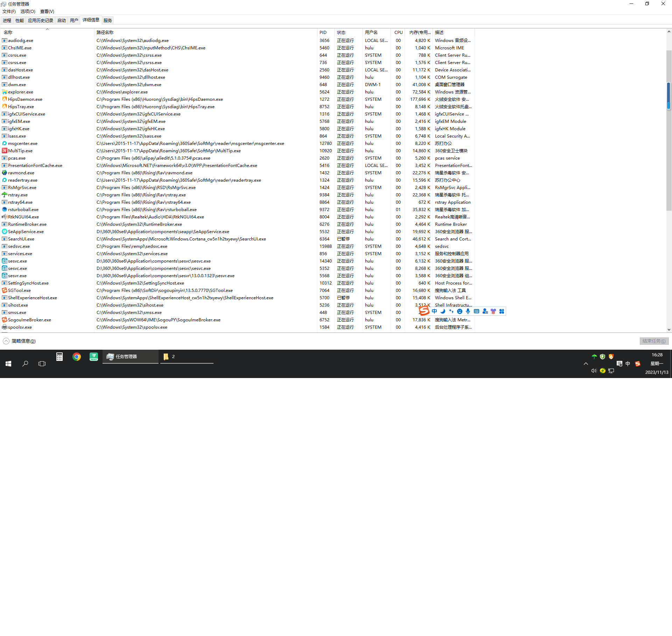This screenshot has width=672, height=636.
Task: Open the network tray icon
Action: click(x=611, y=371)
